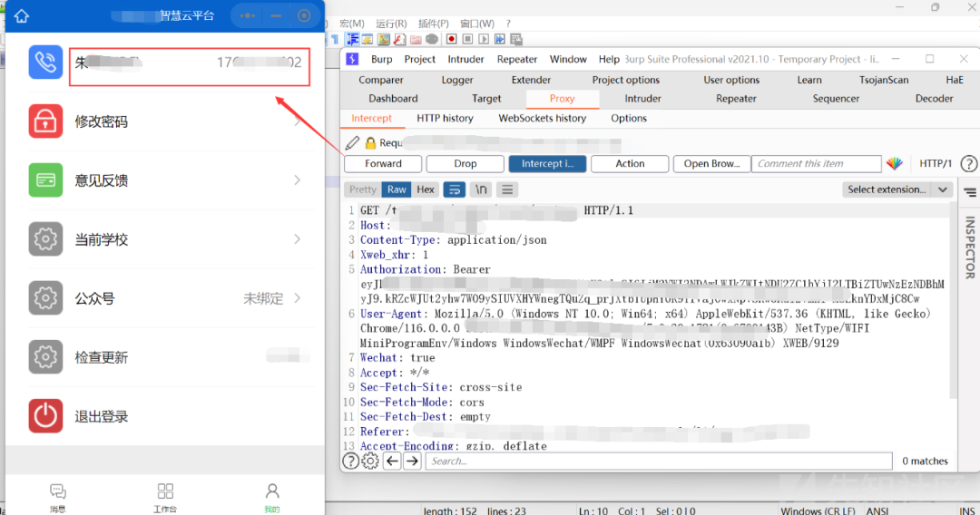Open the Action button menu
This screenshot has width=980, height=515.
click(630, 163)
